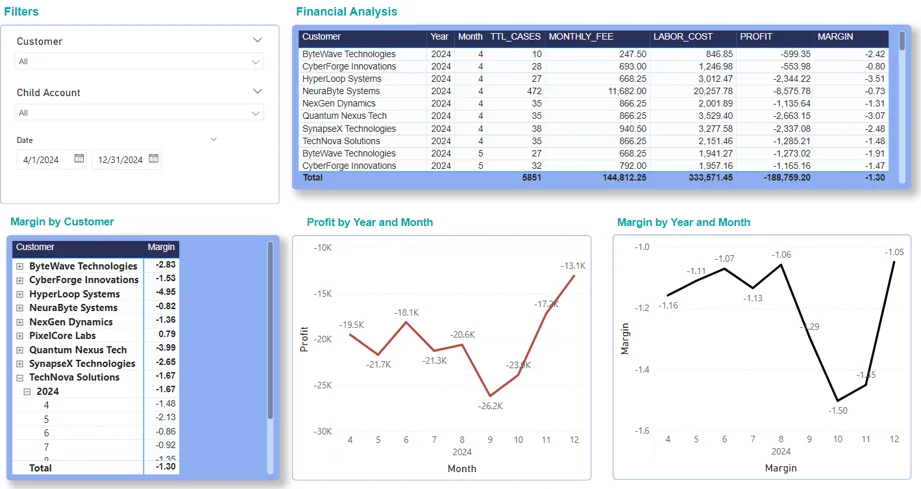Sort Margin matrix by Customer header
The image size is (921, 489).
click(x=35, y=247)
